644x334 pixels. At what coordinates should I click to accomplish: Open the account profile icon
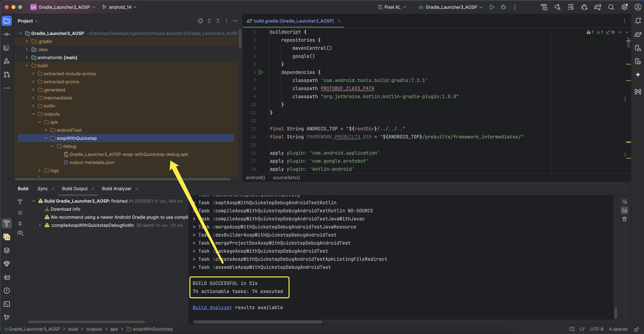coord(638,7)
